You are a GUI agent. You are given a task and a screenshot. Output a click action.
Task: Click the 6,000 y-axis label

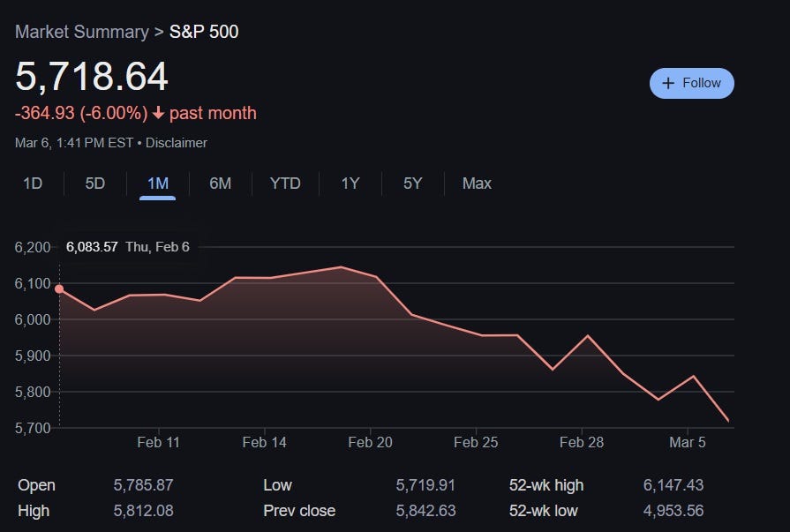33,319
